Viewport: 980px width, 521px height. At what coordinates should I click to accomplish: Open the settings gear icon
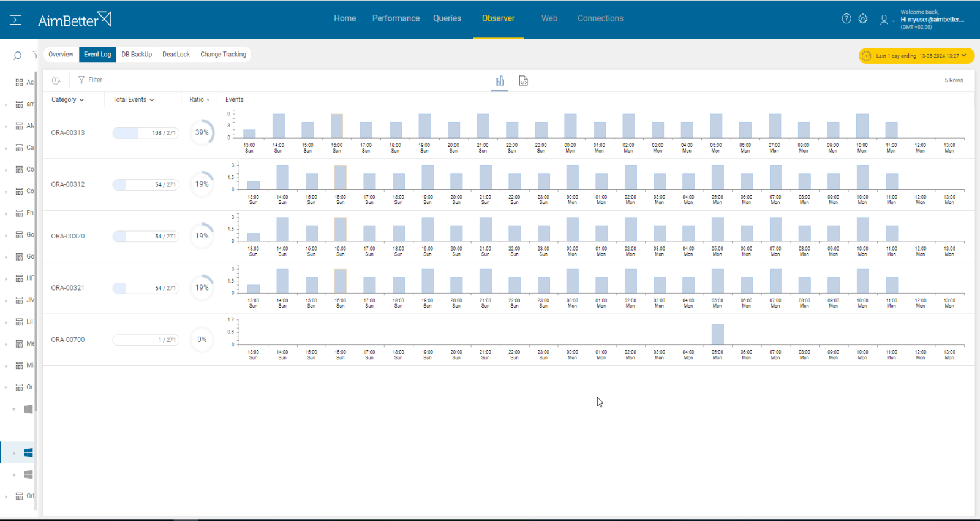[x=863, y=19]
